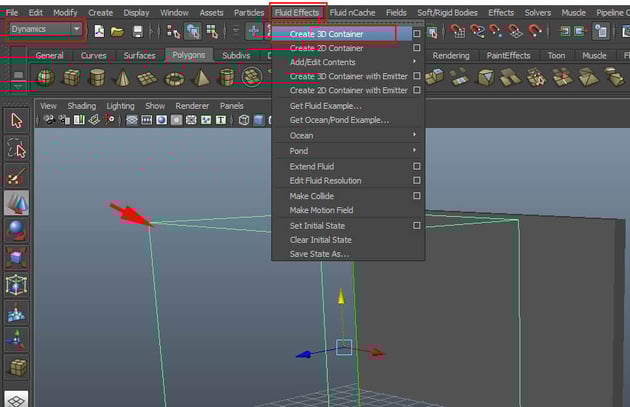
Task: Click the yellow Y-axis manipulator arrow
Action: (x=343, y=298)
